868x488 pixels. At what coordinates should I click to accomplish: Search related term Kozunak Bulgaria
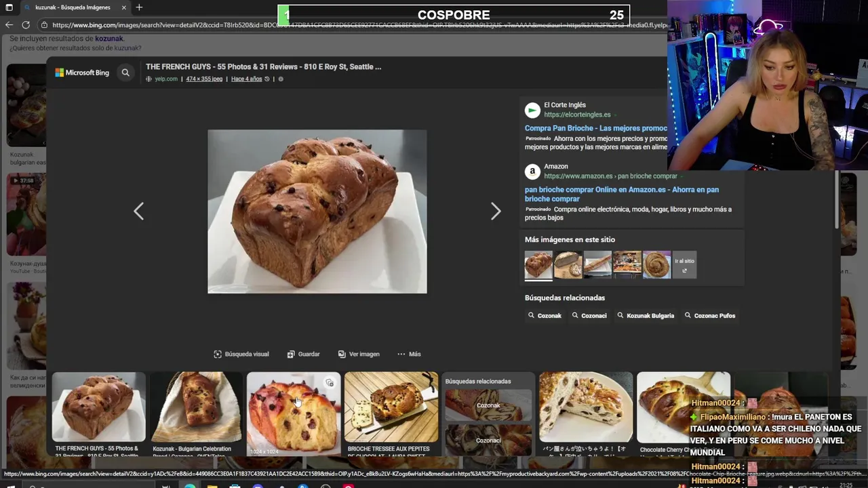(645, 315)
